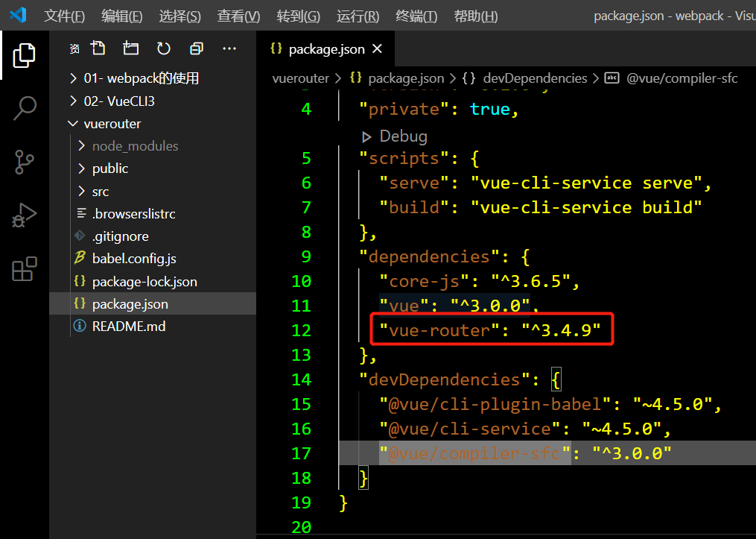Click the "@vue/cli-plugin-babel" key
Screen dimensions: 756x539
pos(495,404)
